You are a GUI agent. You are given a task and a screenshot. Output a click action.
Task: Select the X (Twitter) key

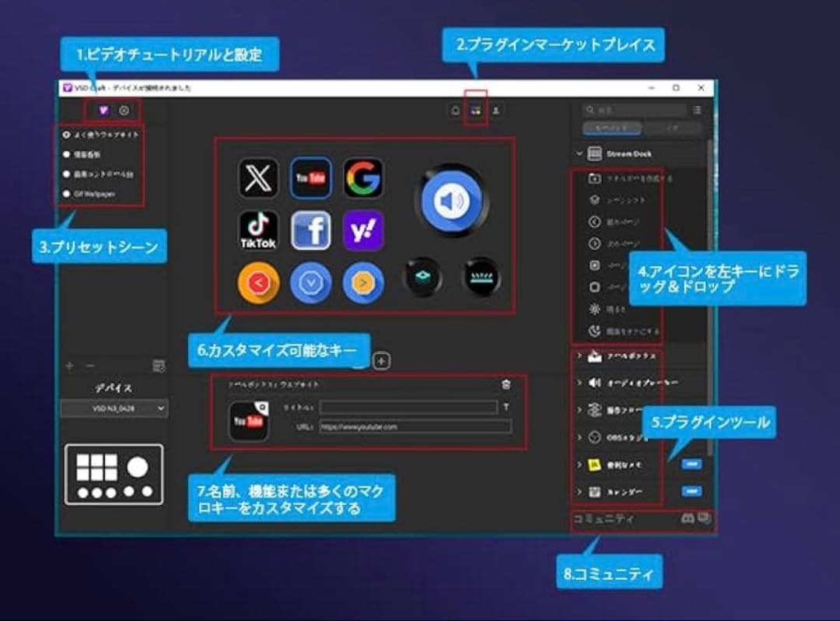coord(258,178)
